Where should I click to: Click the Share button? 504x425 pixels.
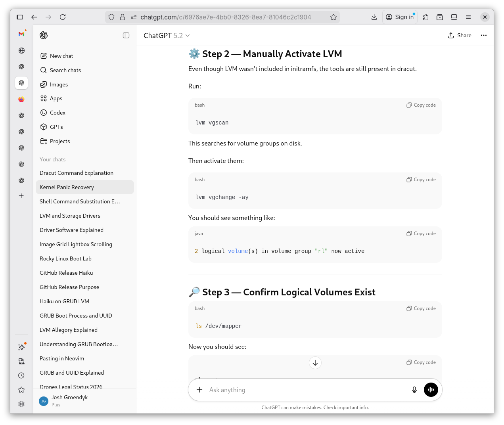click(459, 35)
